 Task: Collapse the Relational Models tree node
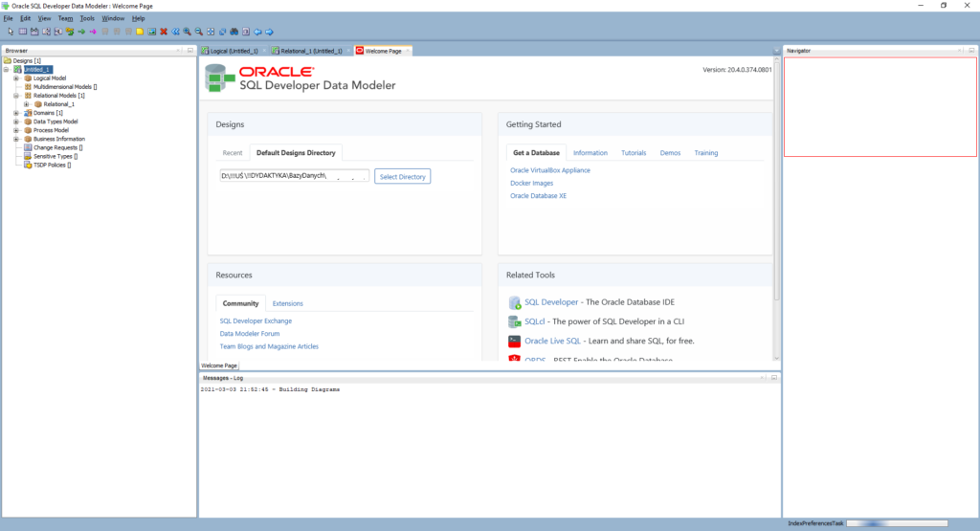click(x=16, y=96)
